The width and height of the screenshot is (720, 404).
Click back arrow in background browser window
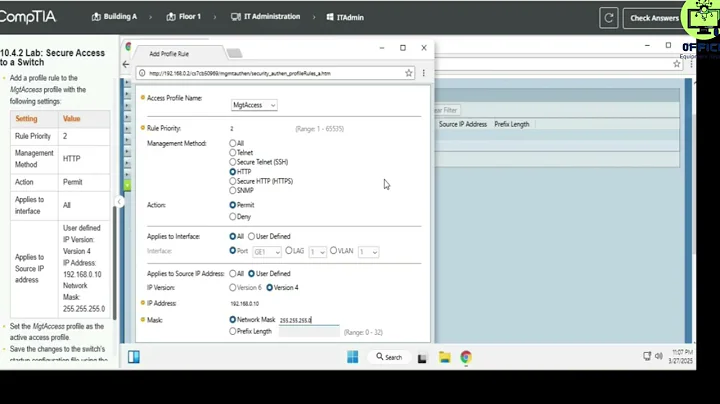click(126, 64)
